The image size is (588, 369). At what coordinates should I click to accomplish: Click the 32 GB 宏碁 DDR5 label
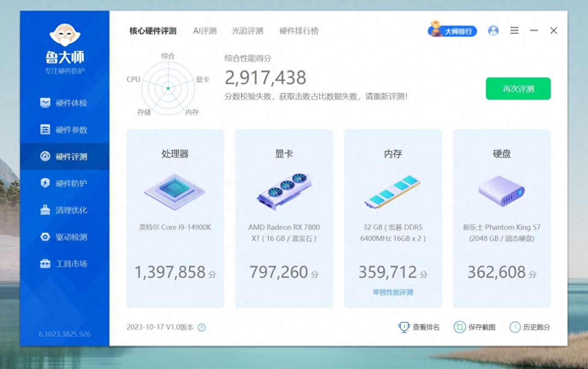tap(393, 233)
